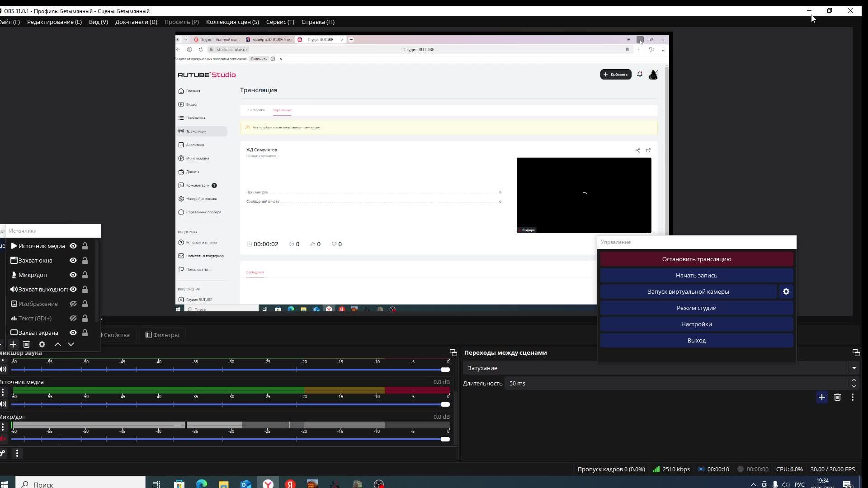Click the Windows Start button
Viewport: 868px width, 488px height.
coord(5,484)
